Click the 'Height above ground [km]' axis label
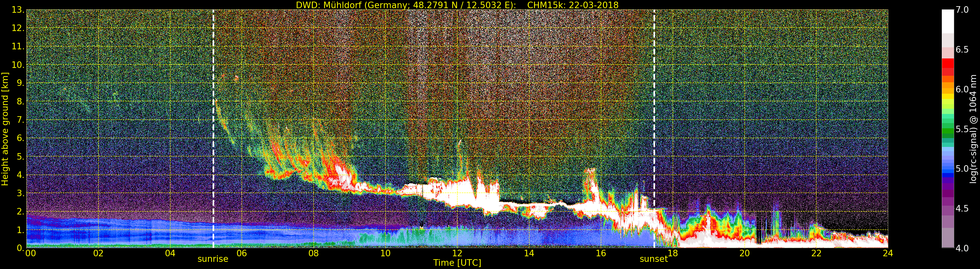 tap(5, 129)
